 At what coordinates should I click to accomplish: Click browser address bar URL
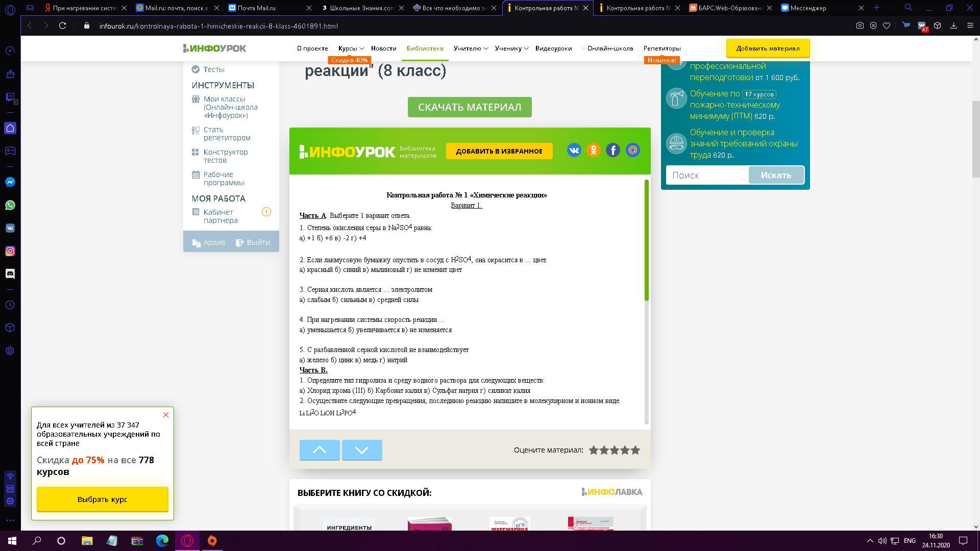[218, 26]
